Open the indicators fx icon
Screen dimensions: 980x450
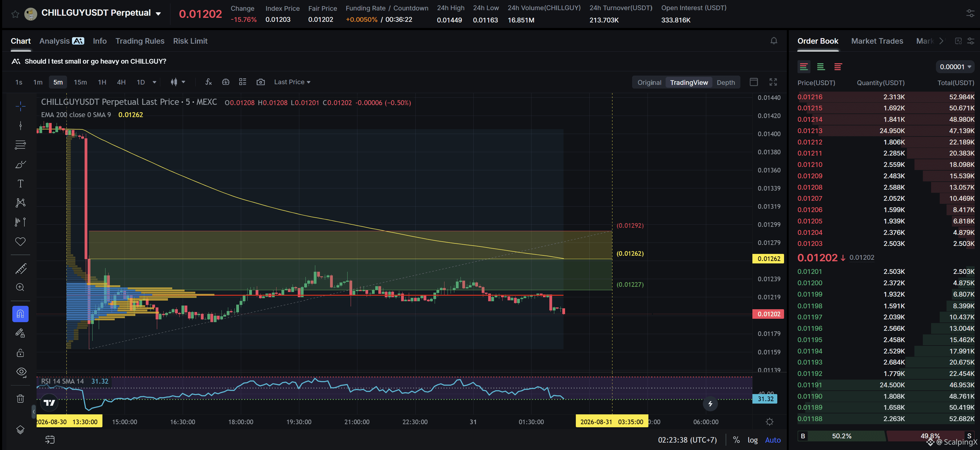click(x=209, y=82)
